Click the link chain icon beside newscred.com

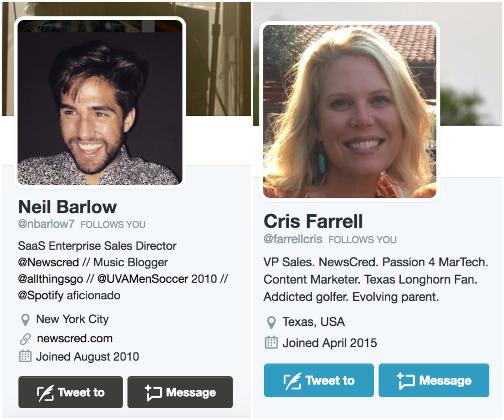(x=26, y=339)
